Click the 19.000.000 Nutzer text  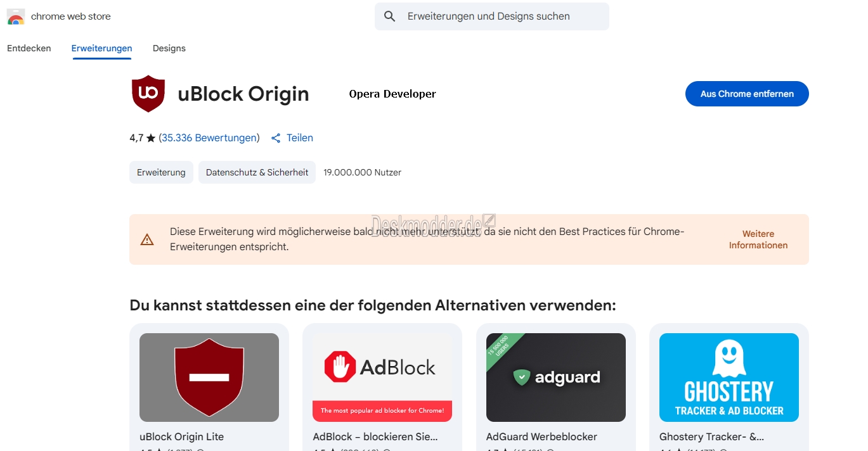362,172
